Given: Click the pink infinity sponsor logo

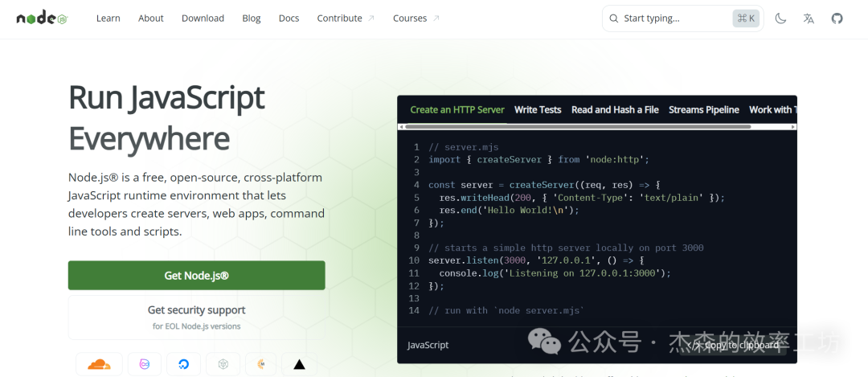Looking at the screenshot, I should pyautogui.click(x=145, y=364).
